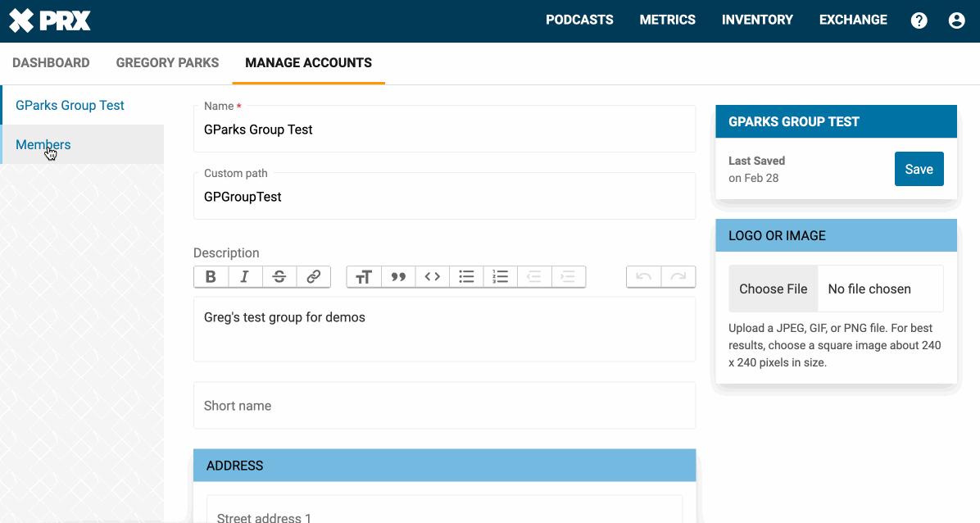Screen dimensions: 980x523
Task: Create a numbered list
Action: [x=501, y=277]
